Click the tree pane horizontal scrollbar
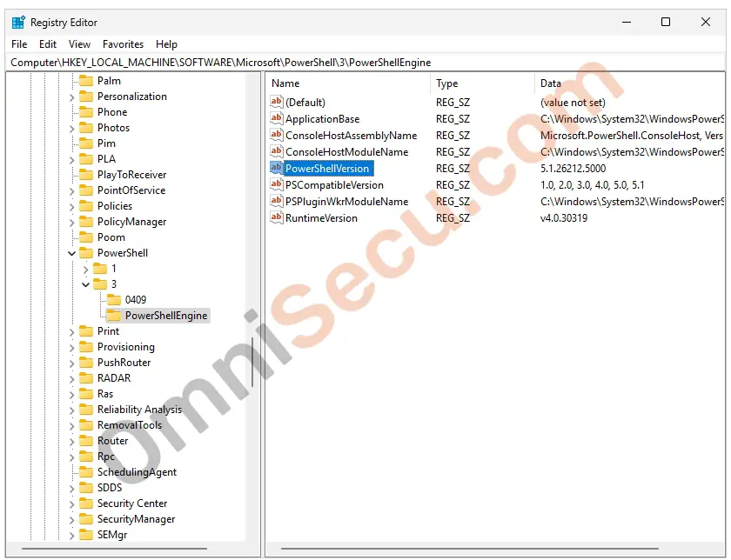The height and width of the screenshot is (560, 731). 114,549
